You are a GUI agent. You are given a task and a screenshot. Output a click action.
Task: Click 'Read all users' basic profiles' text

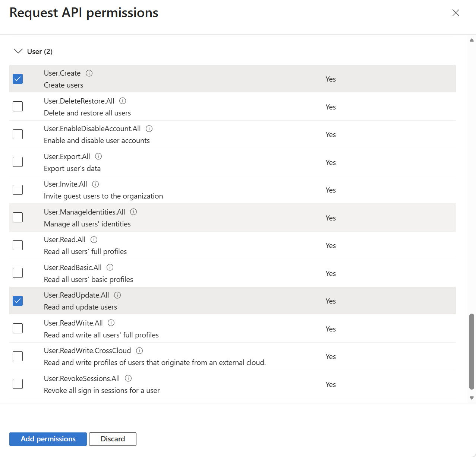[x=88, y=280]
